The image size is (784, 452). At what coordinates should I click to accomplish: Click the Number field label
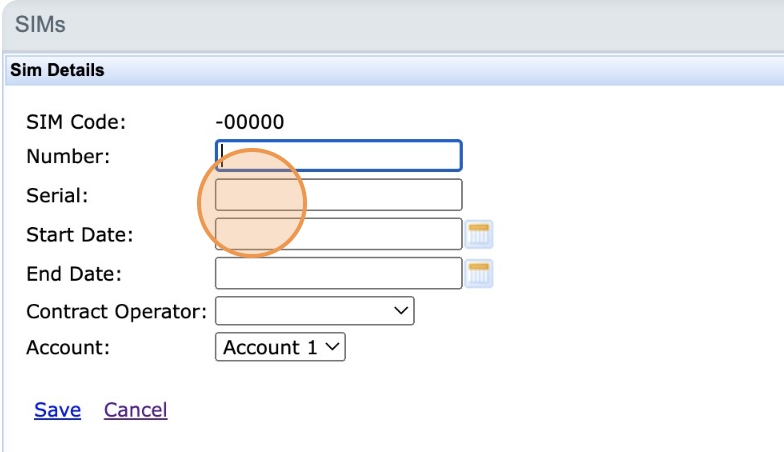(x=68, y=156)
